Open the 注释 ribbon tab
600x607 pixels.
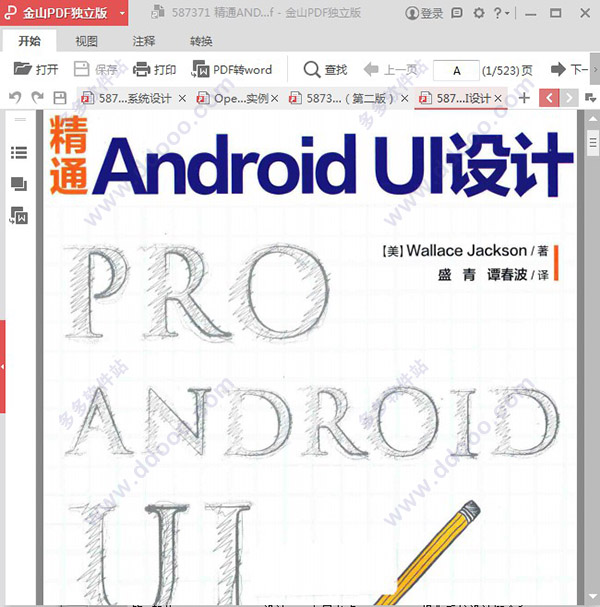coord(144,41)
